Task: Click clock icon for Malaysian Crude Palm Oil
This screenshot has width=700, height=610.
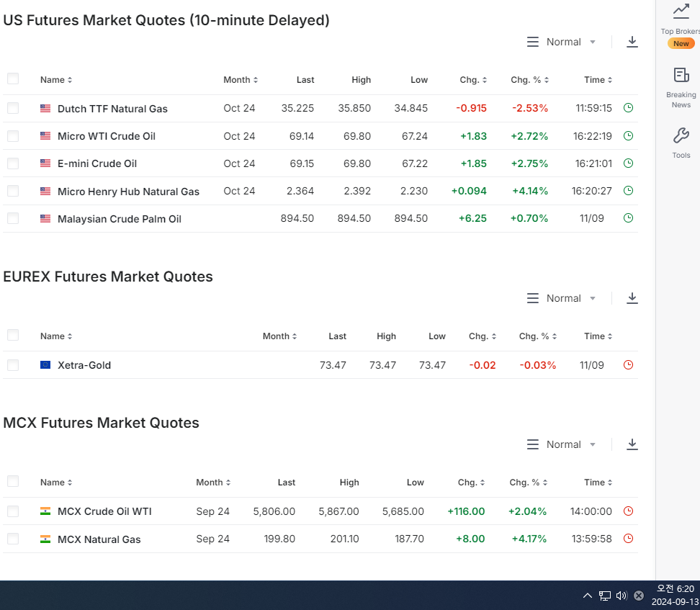Action: 628,218
